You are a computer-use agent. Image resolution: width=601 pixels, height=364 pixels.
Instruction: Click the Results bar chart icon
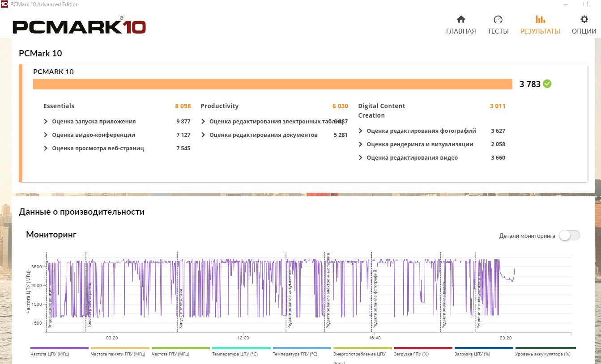click(540, 19)
